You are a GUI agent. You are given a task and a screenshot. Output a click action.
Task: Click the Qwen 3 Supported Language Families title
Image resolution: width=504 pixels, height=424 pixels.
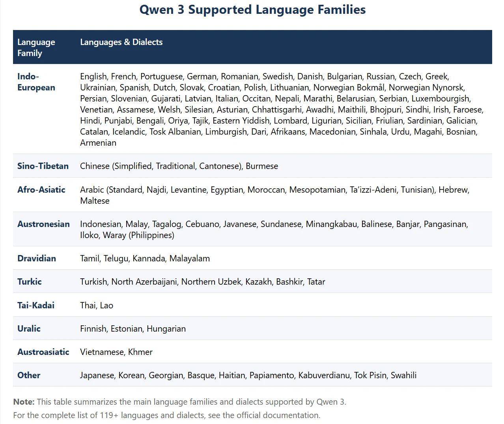(252, 9)
